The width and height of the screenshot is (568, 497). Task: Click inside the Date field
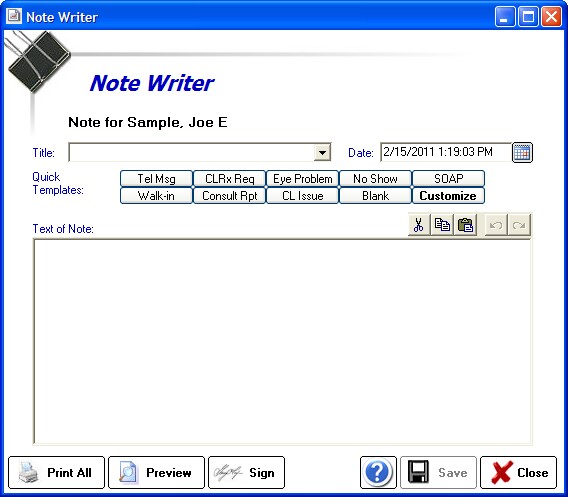tap(446, 152)
